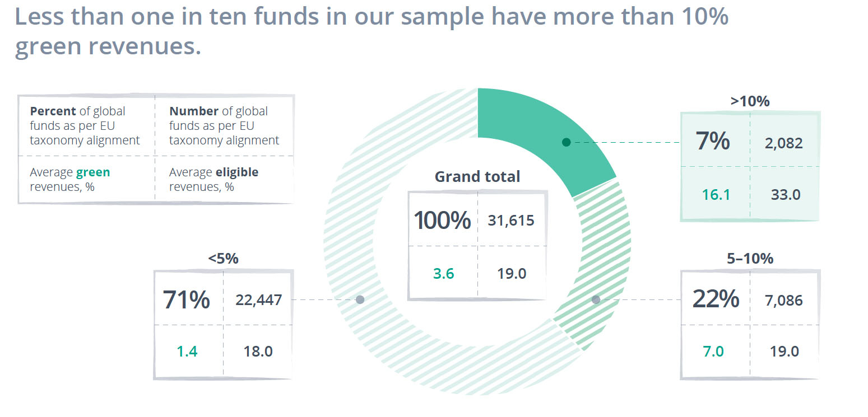Image resolution: width=868 pixels, height=417 pixels.
Task: Click the 'Number of global funds' legend cell
Action: [224, 126]
